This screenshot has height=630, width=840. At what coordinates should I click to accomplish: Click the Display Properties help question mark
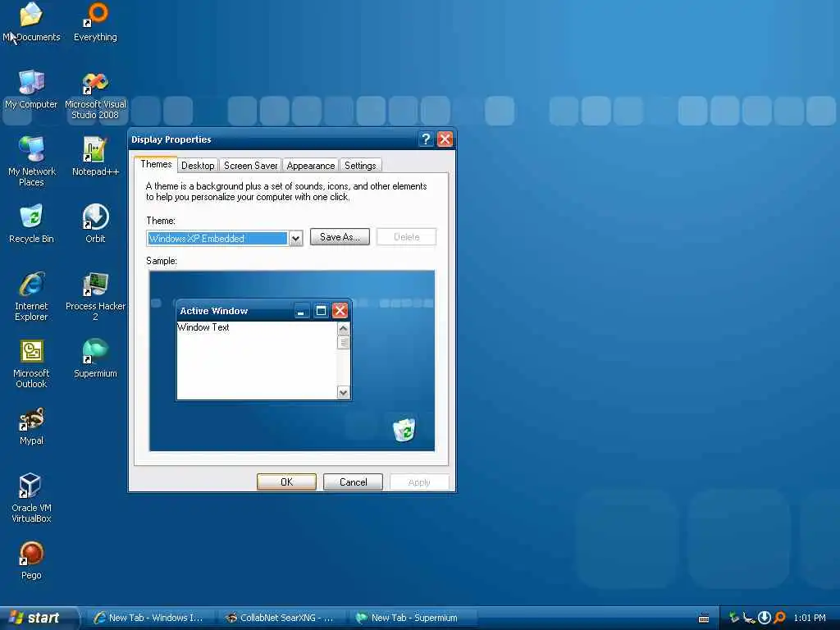(x=426, y=139)
